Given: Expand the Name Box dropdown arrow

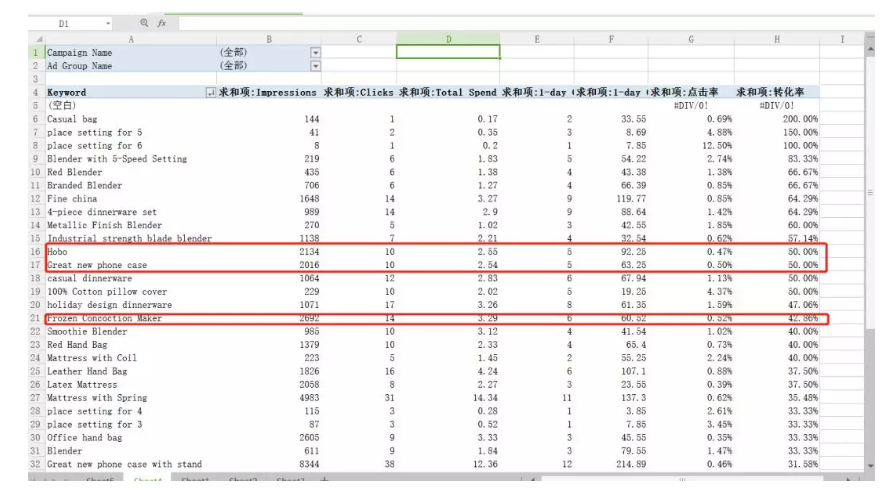Looking at the screenshot, I should point(108,22).
